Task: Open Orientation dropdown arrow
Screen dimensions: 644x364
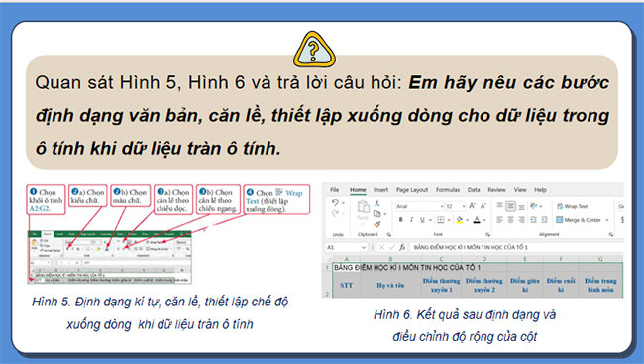Action: [x=541, y=206]
